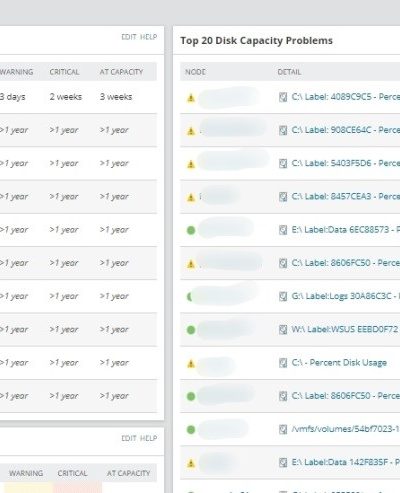This screenshot has height=493, width=400.
Task: Open C:\ Label: 4089C9C5 volume link
Action: point(346,97)
